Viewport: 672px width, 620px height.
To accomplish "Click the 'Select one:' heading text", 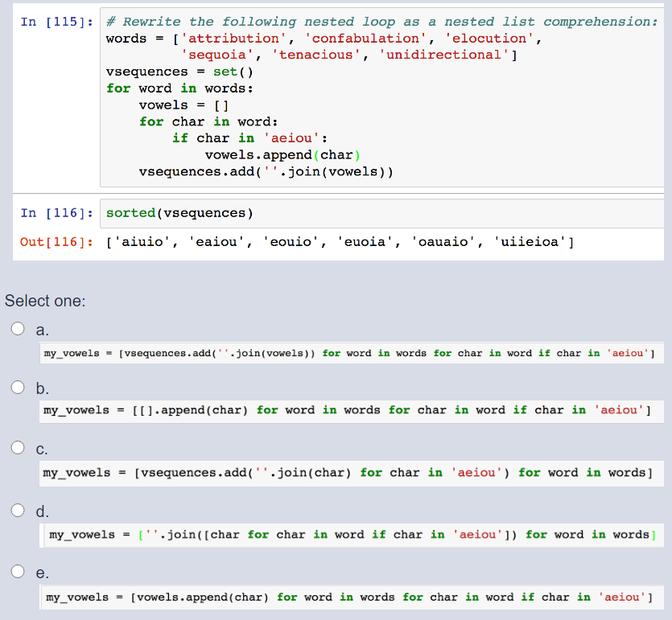I will [44, 301].
